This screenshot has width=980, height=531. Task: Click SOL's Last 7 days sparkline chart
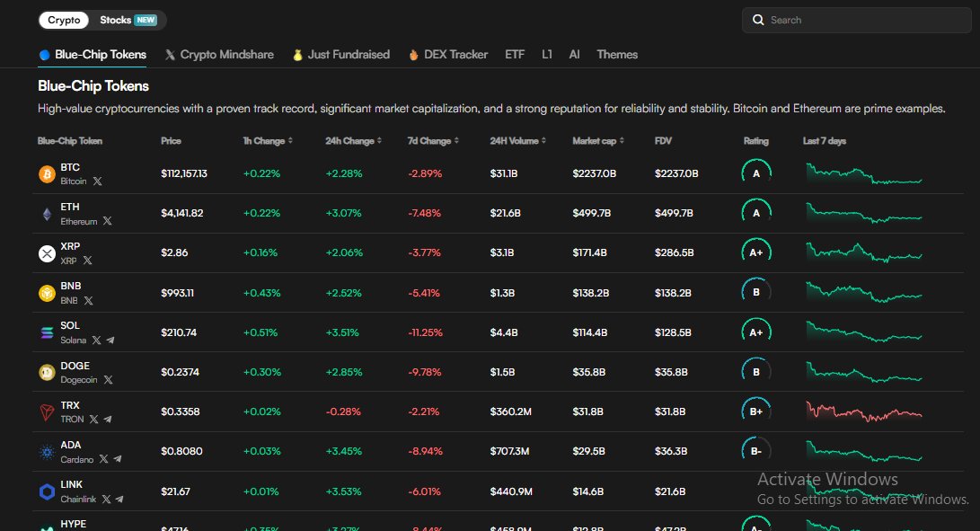864,332
